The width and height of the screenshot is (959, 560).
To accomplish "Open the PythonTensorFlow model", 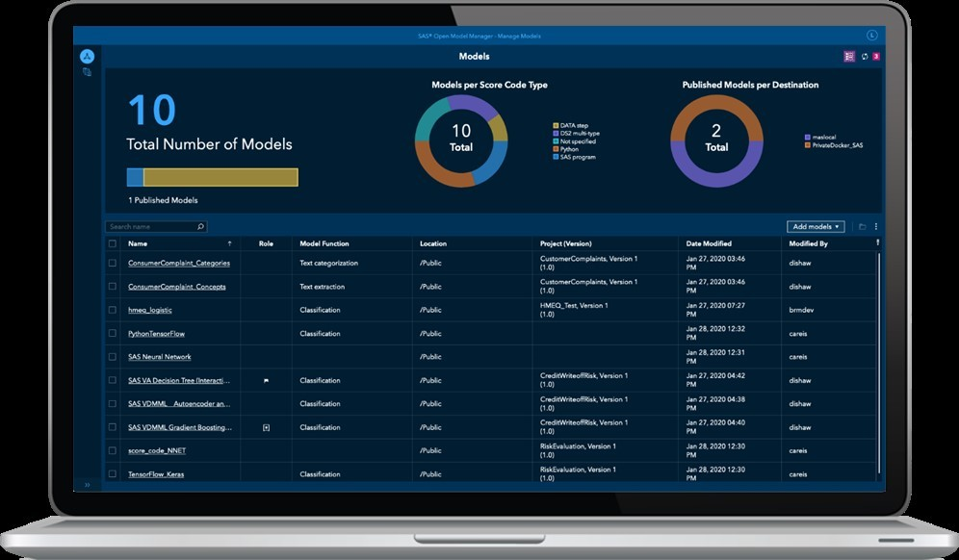I will click(157, 334).
